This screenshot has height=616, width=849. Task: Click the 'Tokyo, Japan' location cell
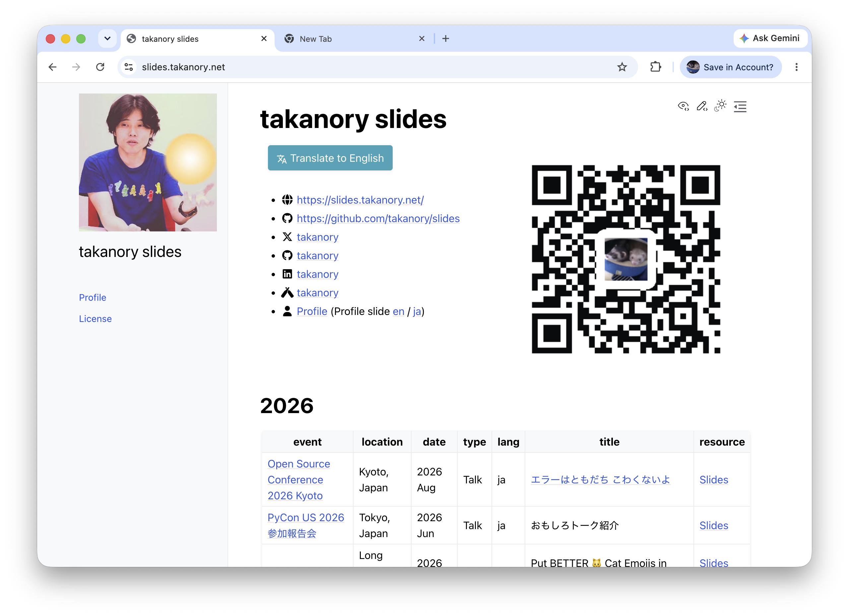382,525
